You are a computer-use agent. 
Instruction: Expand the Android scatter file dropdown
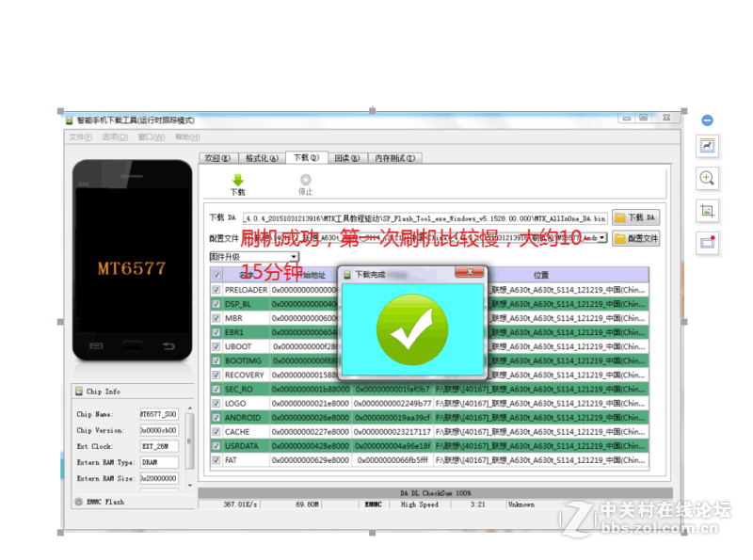(x=600, y=237)
